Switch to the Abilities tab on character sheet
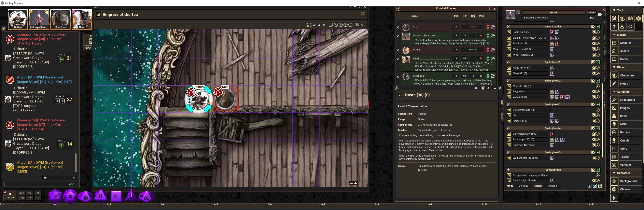 (x=604, y=51)
